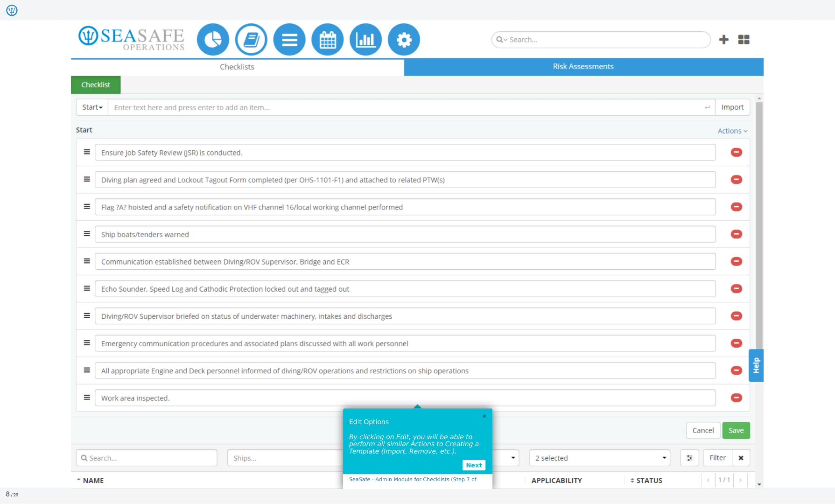Open the Start section dropdown
Viewport: 835px width, 504px height.
[92, 107]
